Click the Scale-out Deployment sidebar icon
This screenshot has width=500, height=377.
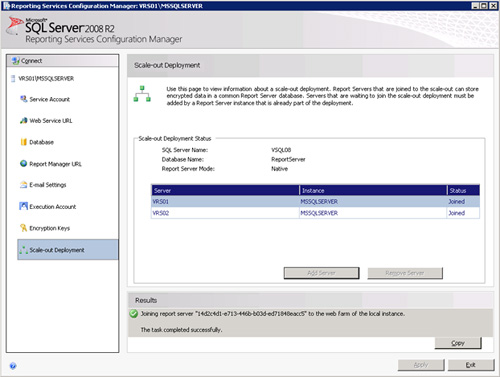pyautogui.click(x=23, y=250)
